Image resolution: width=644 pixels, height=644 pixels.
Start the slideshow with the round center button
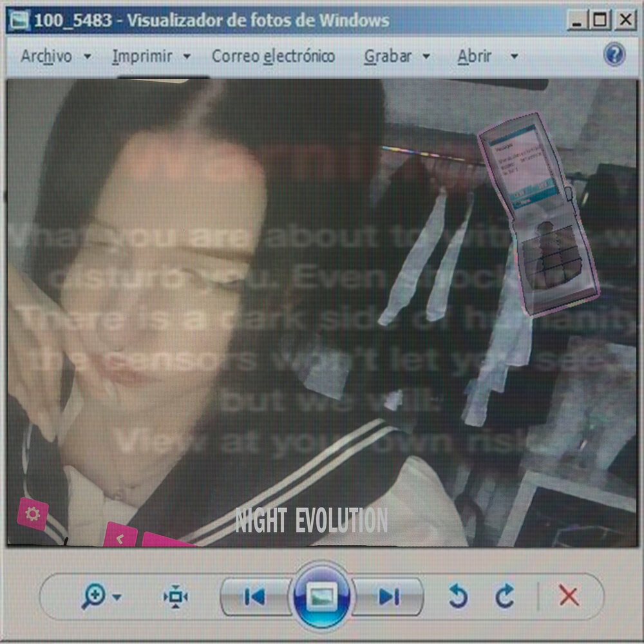(322, 597)
